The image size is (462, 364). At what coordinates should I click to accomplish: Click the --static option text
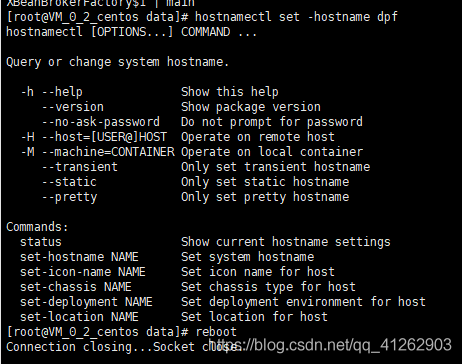point(69,182)
